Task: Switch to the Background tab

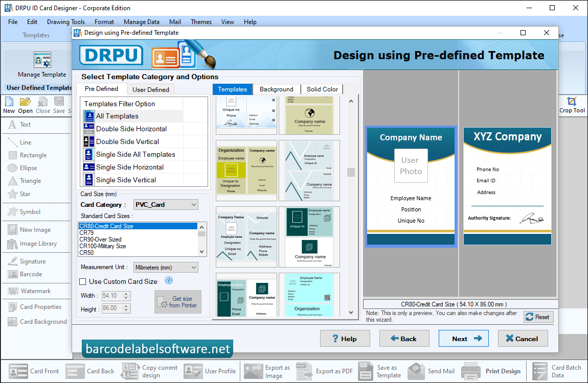Action: pyautogui.click(x=277, y=89)
